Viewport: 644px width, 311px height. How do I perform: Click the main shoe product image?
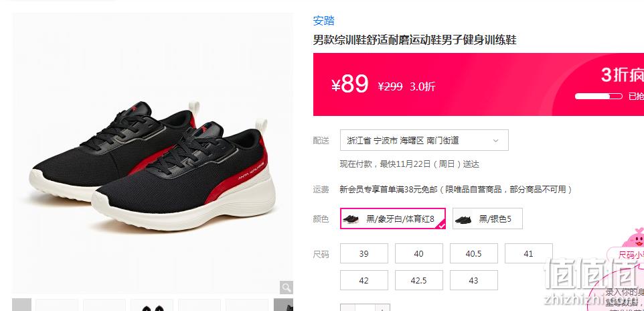point(153,153)
